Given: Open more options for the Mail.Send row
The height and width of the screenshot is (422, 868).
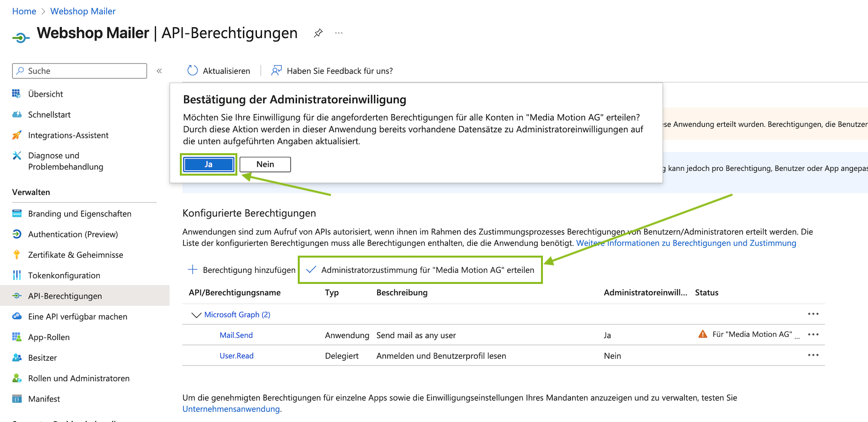Looking at the screenshot, I should click(813, 335).
